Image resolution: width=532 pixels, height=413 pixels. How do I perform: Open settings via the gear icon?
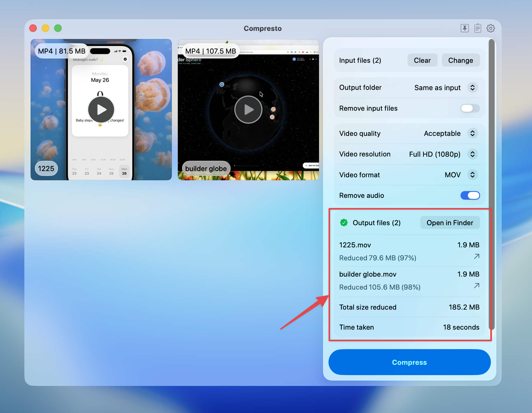(x=491, y=28)
